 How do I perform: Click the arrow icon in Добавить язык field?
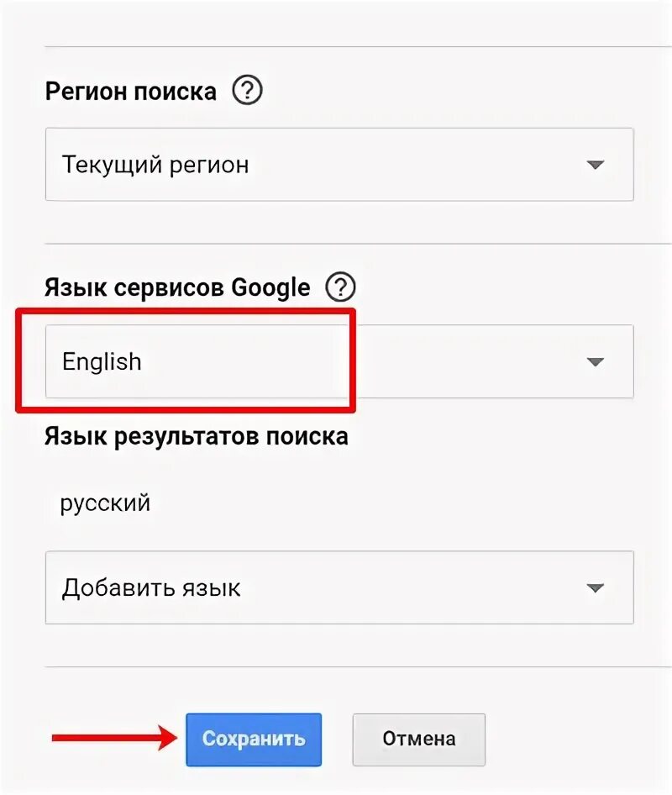tap(596, 588)
